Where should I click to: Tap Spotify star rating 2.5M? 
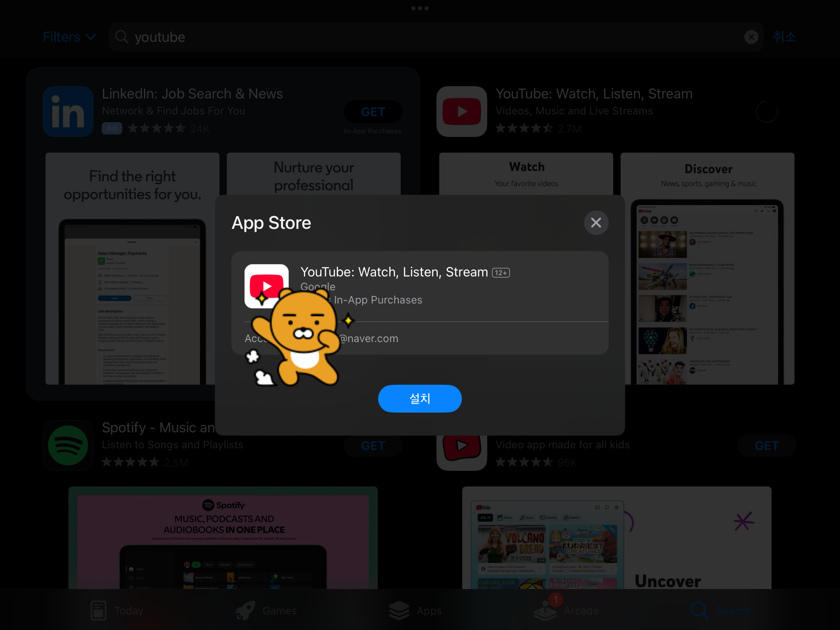[x=145, y=462]
